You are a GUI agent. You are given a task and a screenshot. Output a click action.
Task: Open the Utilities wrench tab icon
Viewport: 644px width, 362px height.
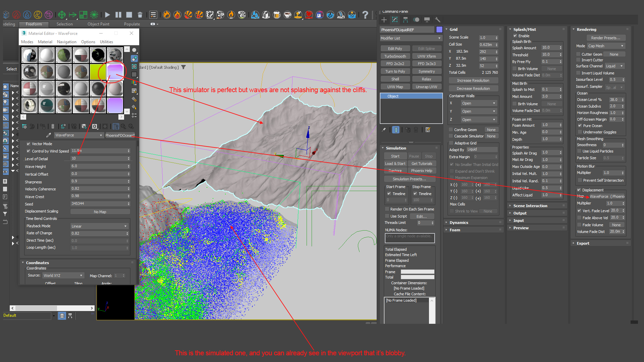[437, 20]
